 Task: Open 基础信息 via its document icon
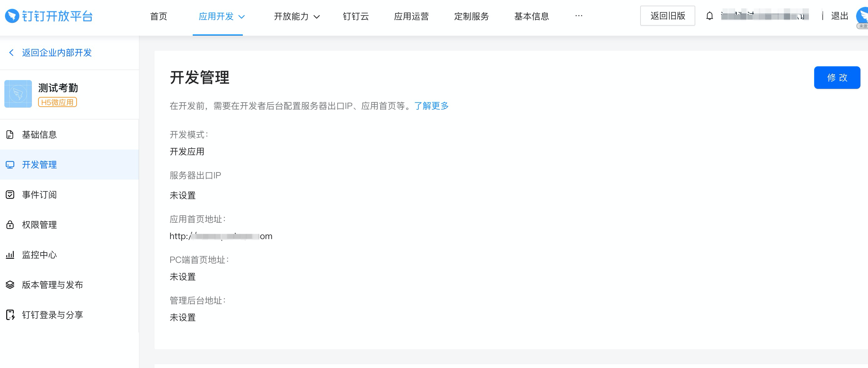[10, 135]
